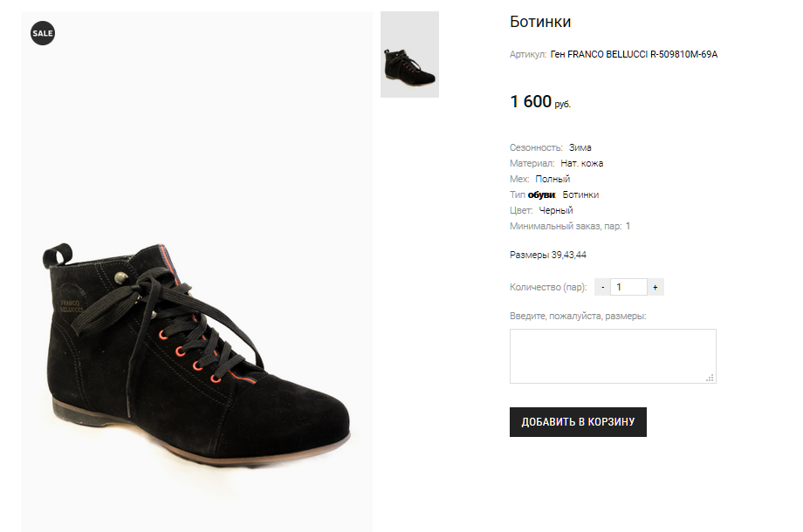Increase quantity with the plus button
803x532 pixels.
click(x=655, y=287)
